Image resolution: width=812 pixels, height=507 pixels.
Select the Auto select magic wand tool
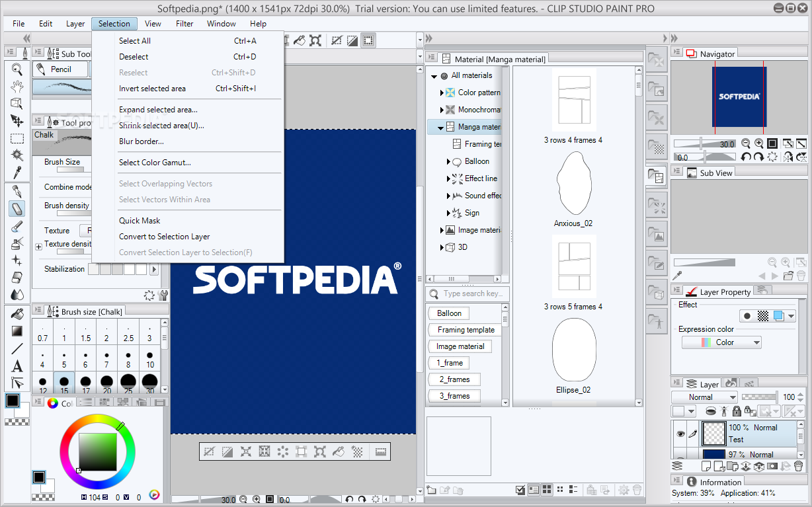tap(17, 155)
